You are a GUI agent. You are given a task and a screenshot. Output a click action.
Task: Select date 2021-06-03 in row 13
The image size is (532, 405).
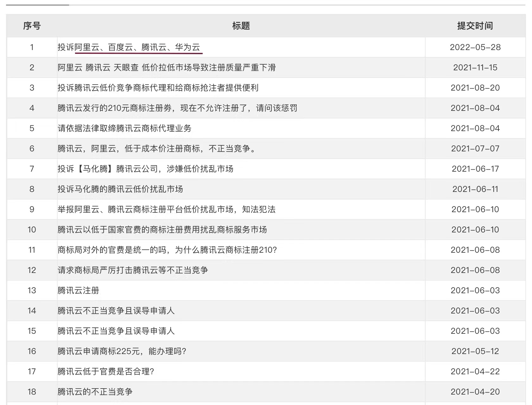coord(475,290)
